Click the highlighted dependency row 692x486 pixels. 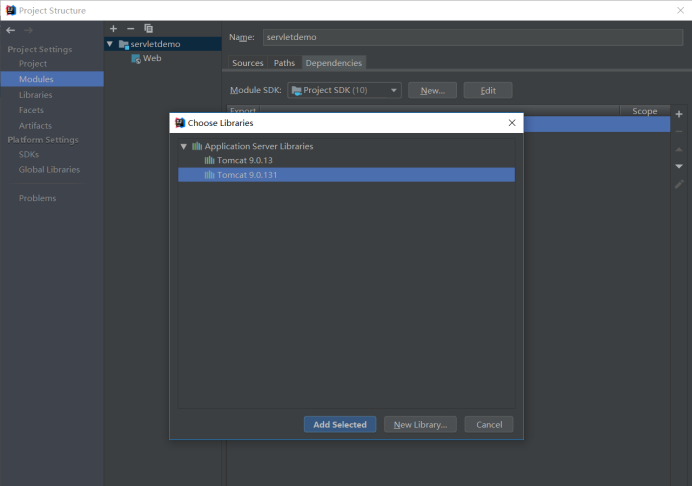(x=597, y=124)
